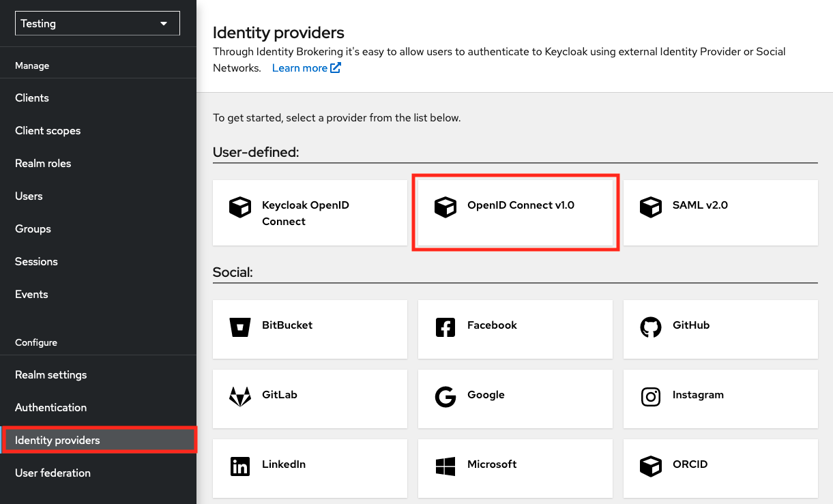The image size is (833, 504).
Task: Click the GitHub octocat icon
Action: tap(651, 327)
